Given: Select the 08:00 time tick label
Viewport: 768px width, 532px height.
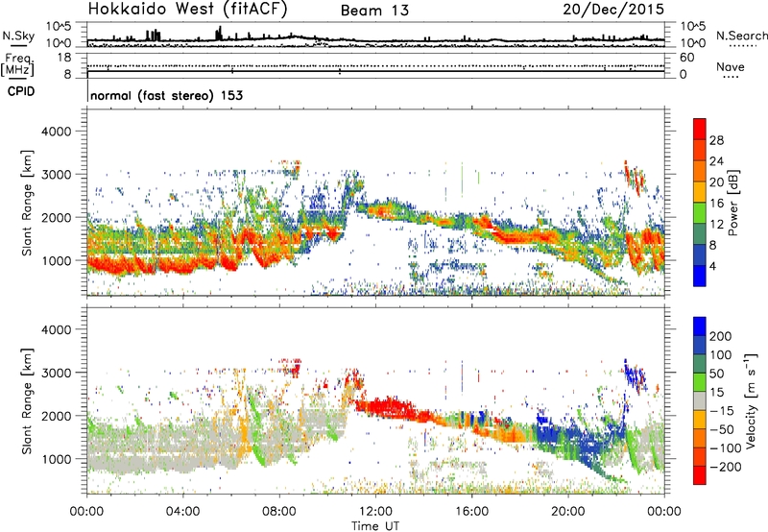Looking at the screenshot, I should click(279, 512).
